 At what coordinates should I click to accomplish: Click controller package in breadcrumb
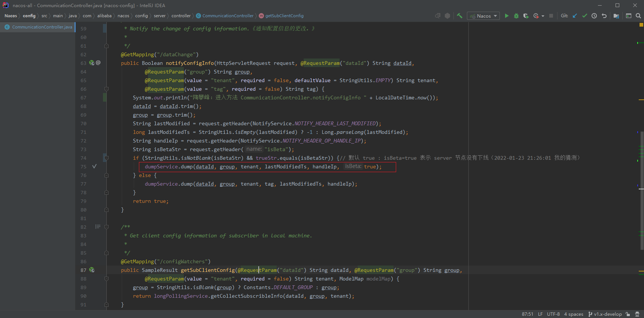(181, 16)
